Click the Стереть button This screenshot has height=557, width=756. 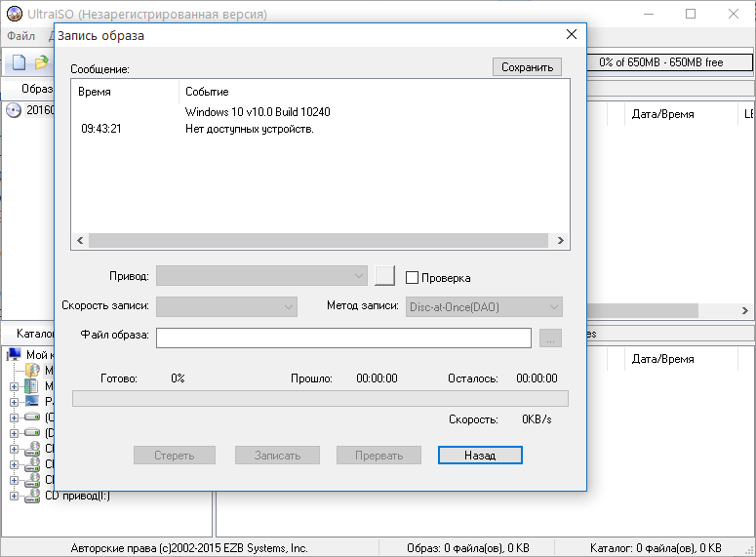point(174,456)
